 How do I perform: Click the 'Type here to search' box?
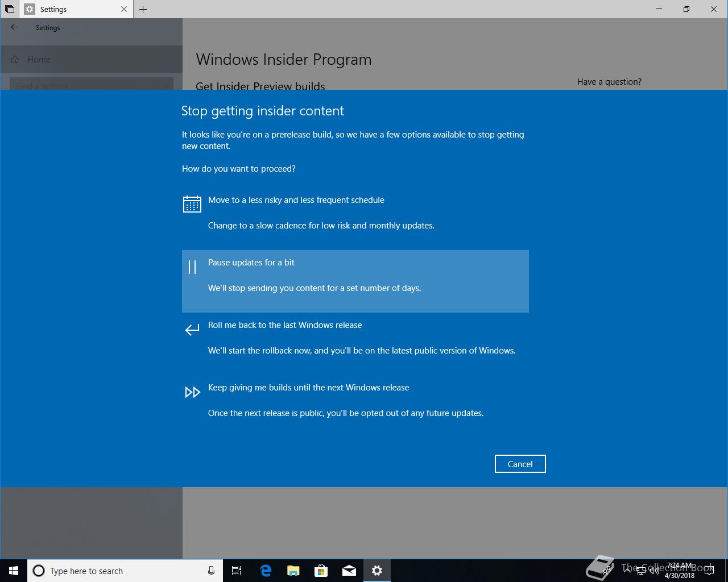[125, 571]
